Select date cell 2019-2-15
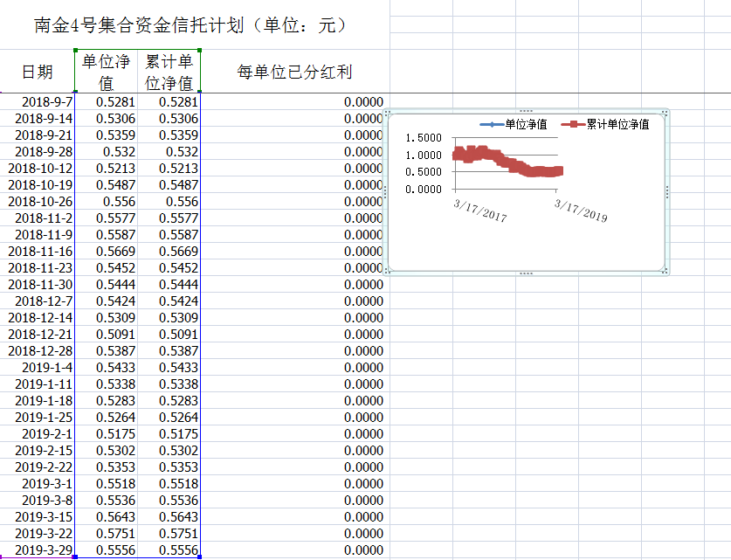 (38, 451)
